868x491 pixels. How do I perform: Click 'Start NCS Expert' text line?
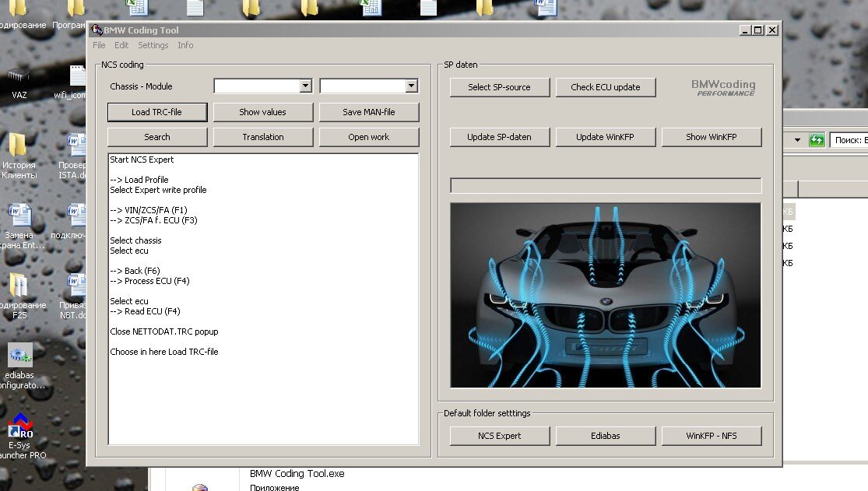[142, 160]
